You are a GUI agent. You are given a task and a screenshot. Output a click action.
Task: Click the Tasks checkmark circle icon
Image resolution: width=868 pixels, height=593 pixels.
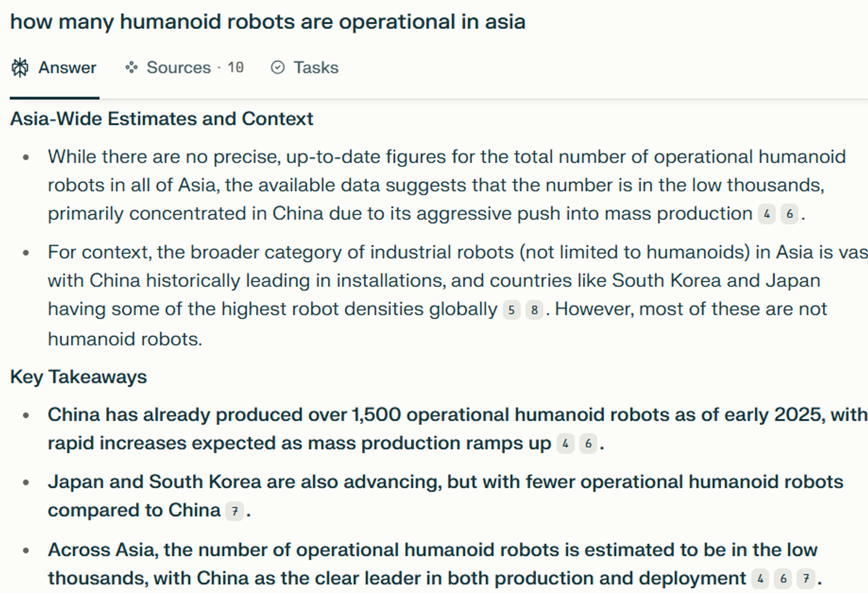point(278,67)
